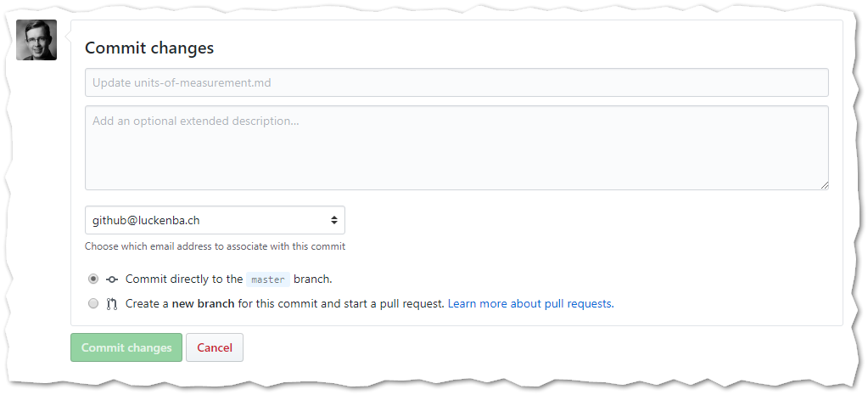This screenshot has height=395, width=868.
Task: Click the pull request branch icon
Action: [x=112, y=303]
